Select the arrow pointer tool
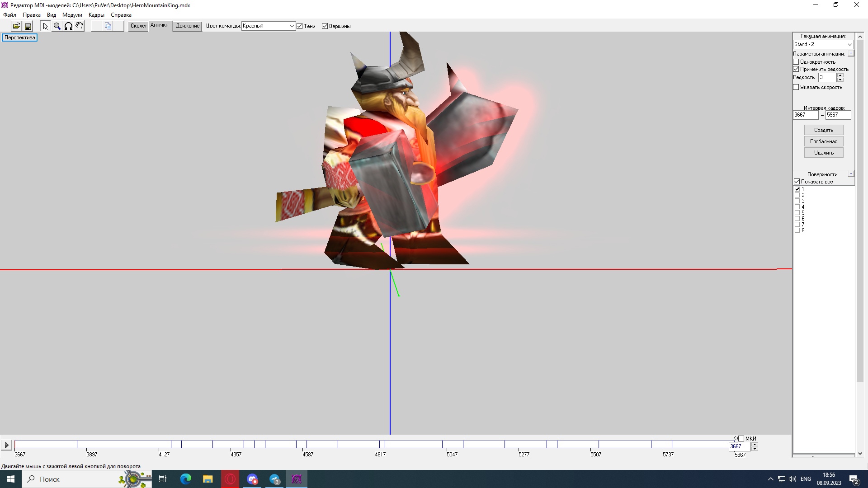Screen dimensions: 868x488 coord(45,26)
